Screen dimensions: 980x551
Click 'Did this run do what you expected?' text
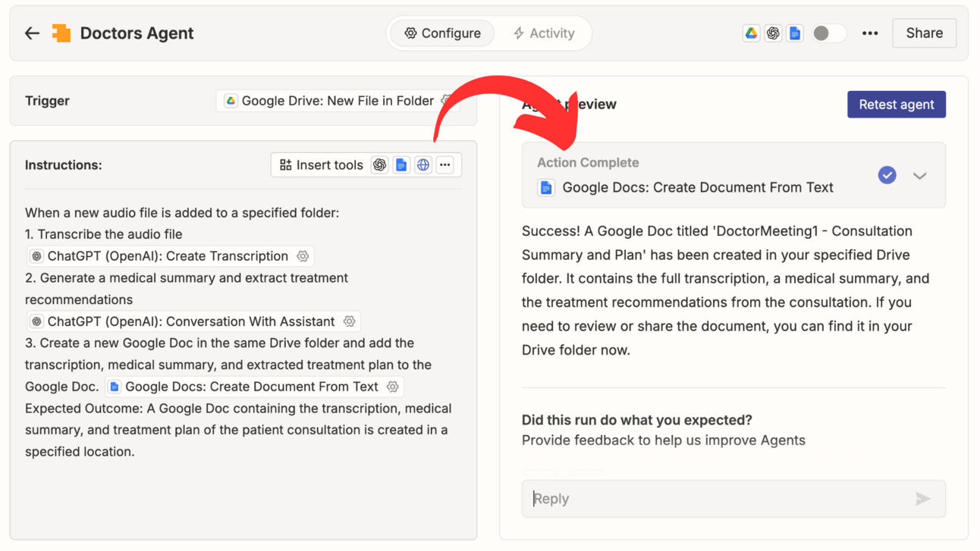(637, 420)
